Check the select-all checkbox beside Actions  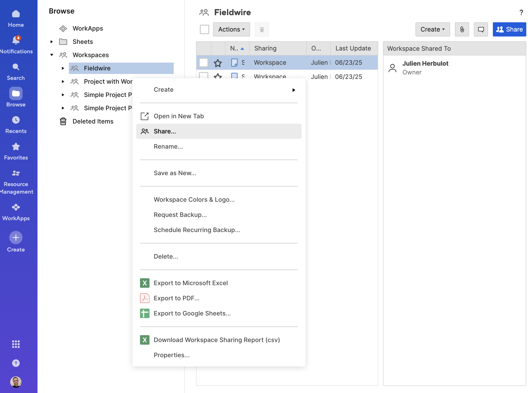(x=204, y=29)
